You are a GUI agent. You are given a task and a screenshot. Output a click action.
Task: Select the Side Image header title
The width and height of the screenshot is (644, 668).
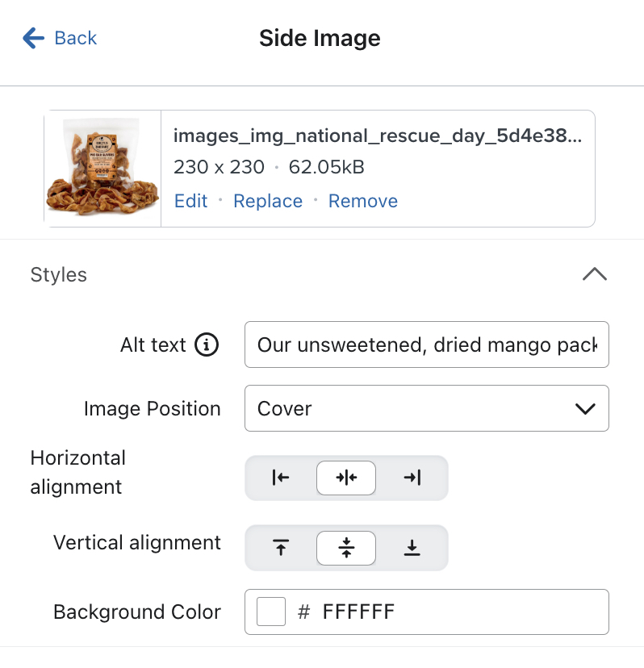(x=320, y=37)
